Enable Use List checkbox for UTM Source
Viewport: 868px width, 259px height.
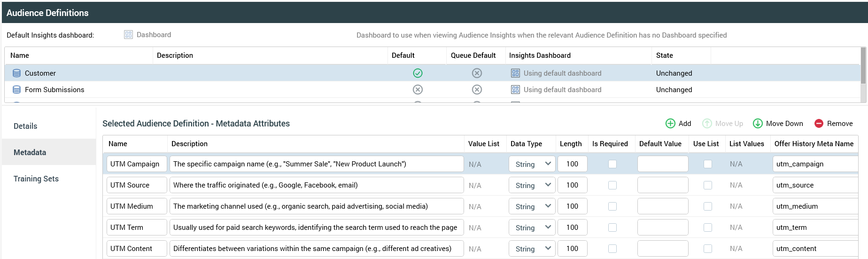click(708, 185)
